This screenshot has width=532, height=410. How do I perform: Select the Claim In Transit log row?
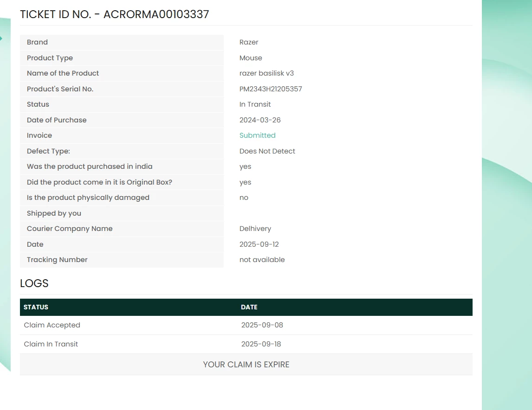(246, 344)
